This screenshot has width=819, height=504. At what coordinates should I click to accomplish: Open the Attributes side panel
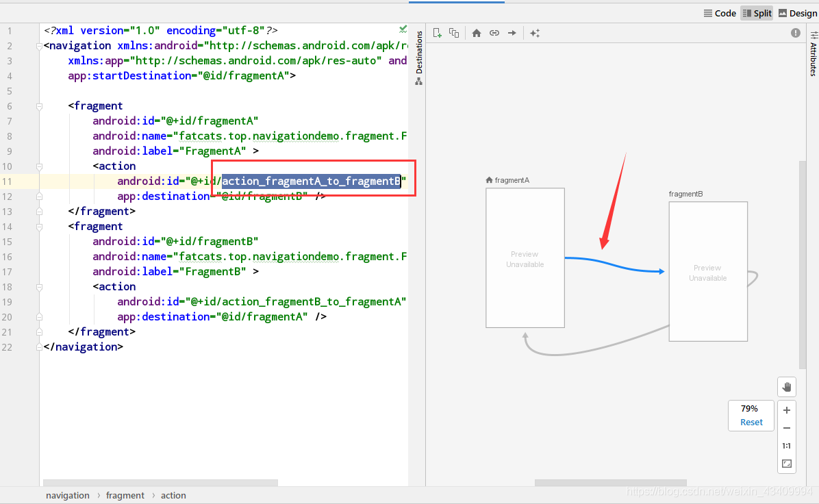[x=814, y=54]
